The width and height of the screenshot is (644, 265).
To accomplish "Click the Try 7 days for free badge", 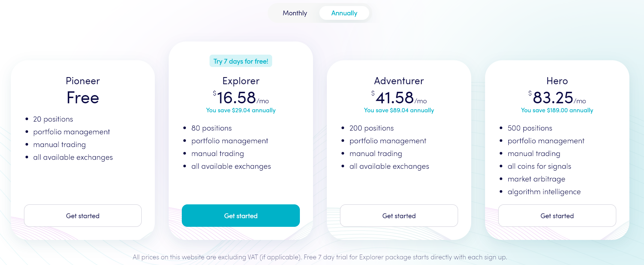I will pyautogui.click(x=241, y=61).
